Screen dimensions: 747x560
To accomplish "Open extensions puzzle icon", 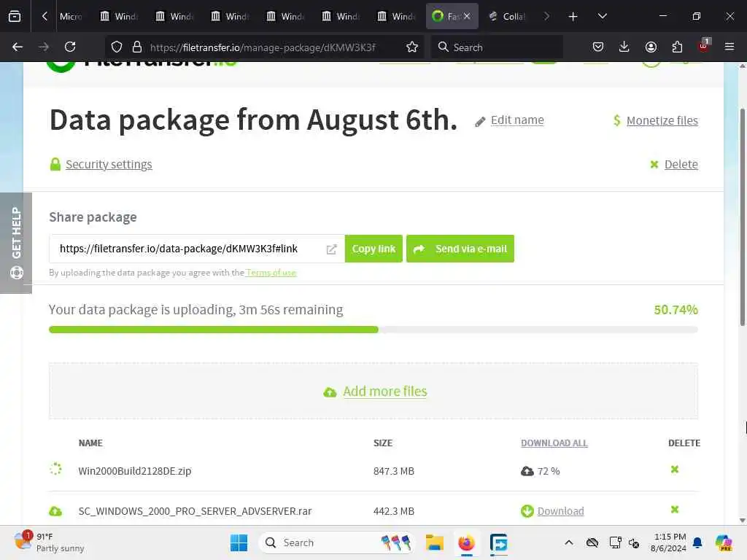I will 677,47.
